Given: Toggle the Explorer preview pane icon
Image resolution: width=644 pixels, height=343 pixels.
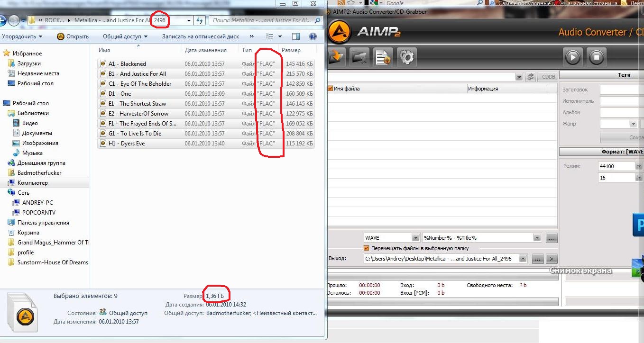Looking at the screenshot, I should pyautogui.click(x=296, y=36).
